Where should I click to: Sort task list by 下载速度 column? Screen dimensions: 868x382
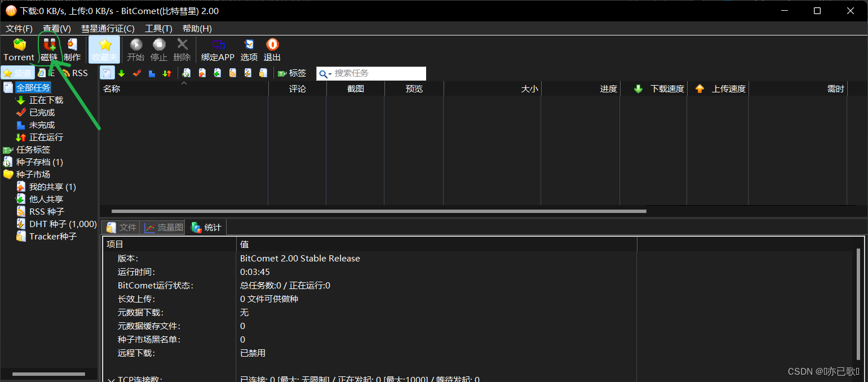click(654, 88)
